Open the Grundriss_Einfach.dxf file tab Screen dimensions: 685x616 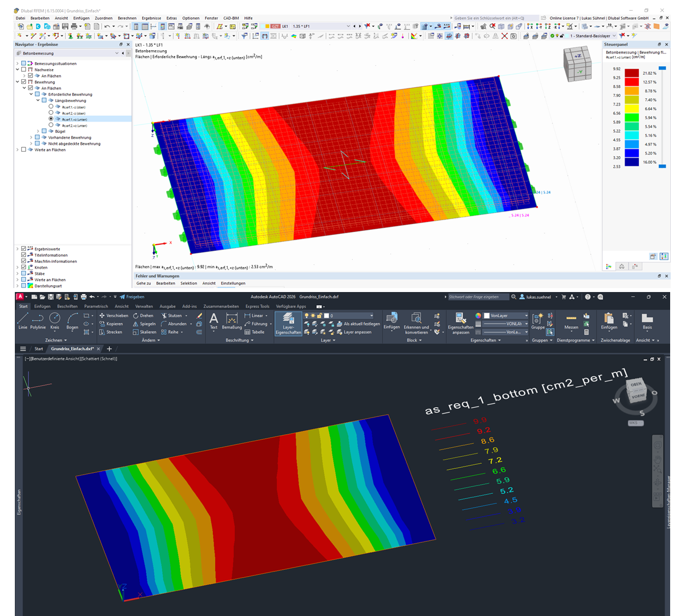point(72,348)
